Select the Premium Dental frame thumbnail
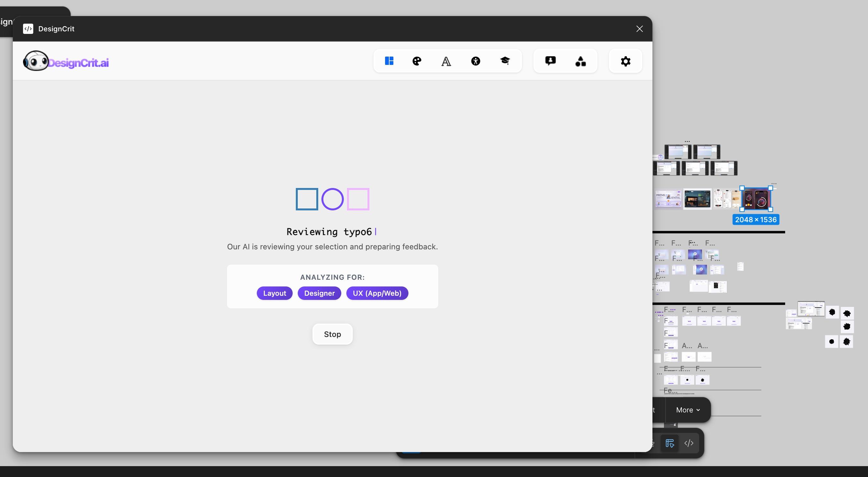The height and width of the screenshot is (477, 868). 668,199
